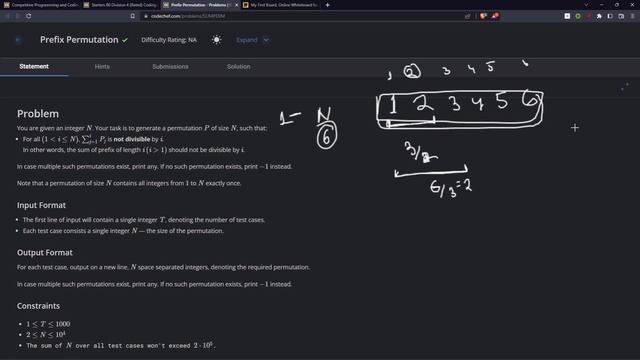Viewport: 640px width, 360px height.
Task: Reload the page with the refresh icon
Action: 29,16
